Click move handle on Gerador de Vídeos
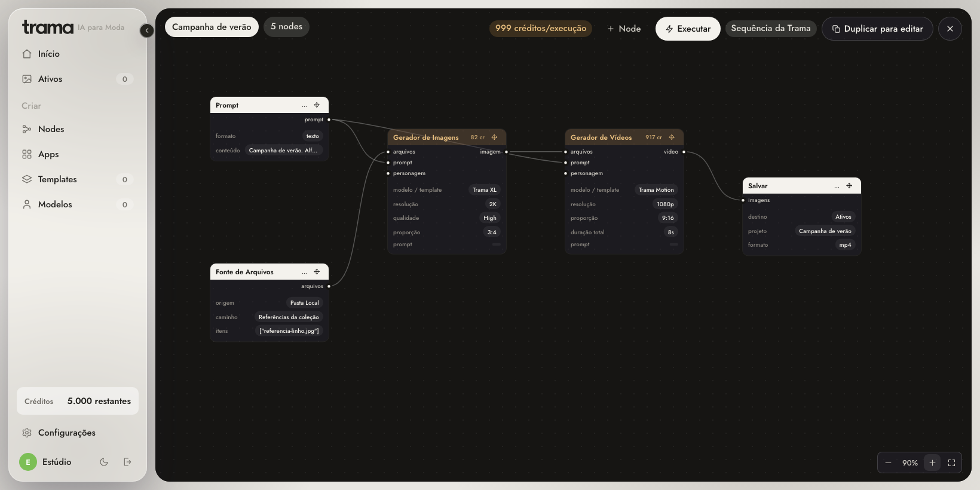 click(x=672, y=137)
